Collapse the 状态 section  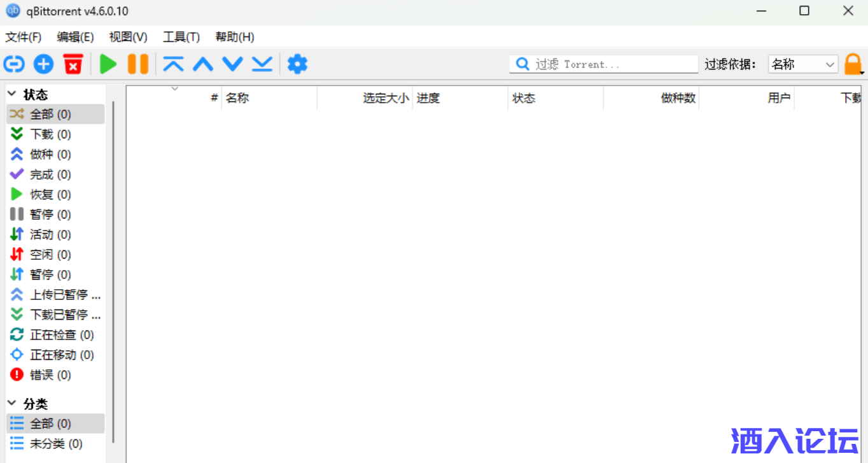pyautogui.click(x=11, y=94)
